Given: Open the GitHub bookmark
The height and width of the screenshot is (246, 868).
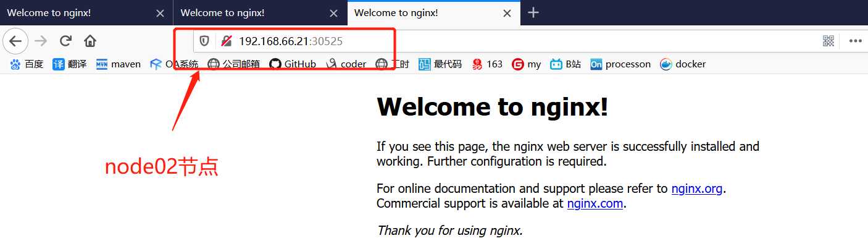Looking at the screenshot, I should pyautogui.click(x=293, y=64).
